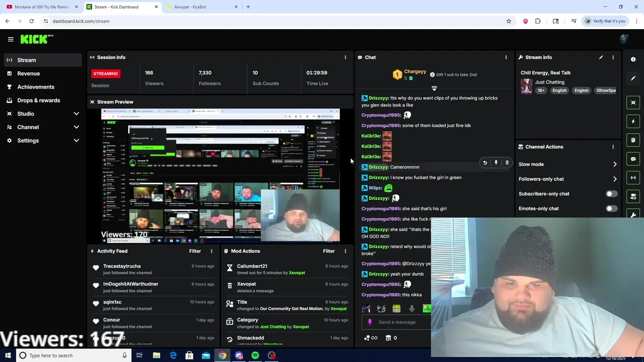Open Spotify from the taskbar
This screenshot has width=644, height=362.
255,355
